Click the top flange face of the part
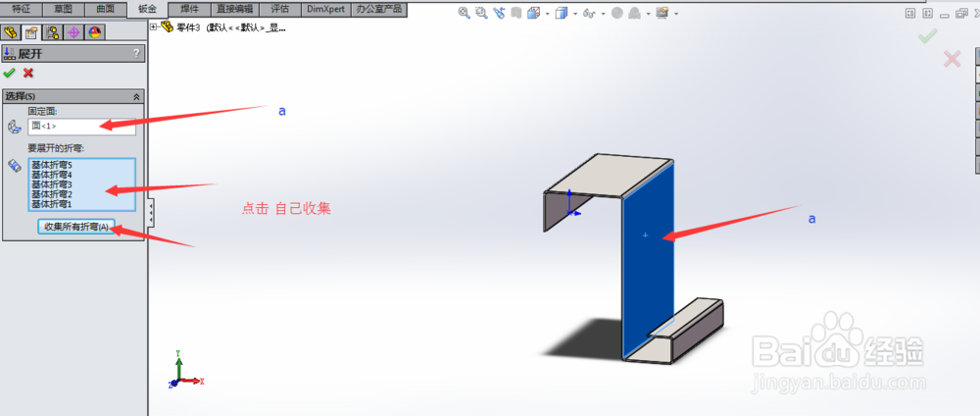Image resolution: width=980 pixels, height=416 pixels. tap(610, 176)
